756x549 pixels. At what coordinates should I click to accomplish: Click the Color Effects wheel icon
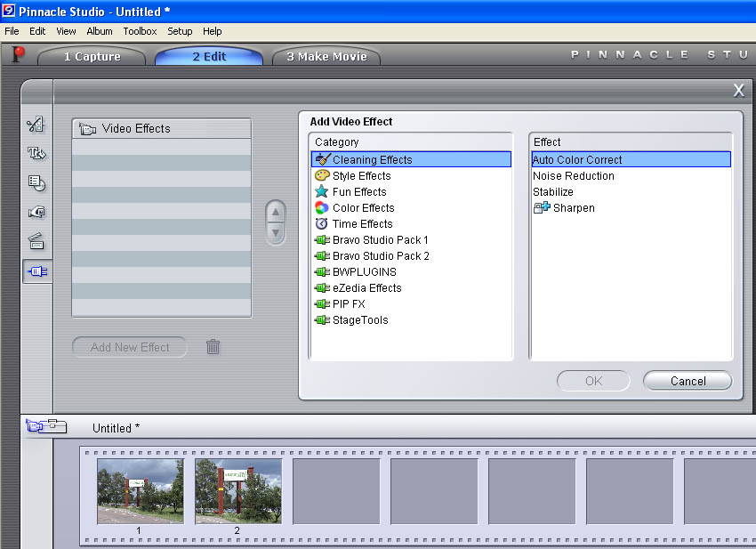point(322,207)
